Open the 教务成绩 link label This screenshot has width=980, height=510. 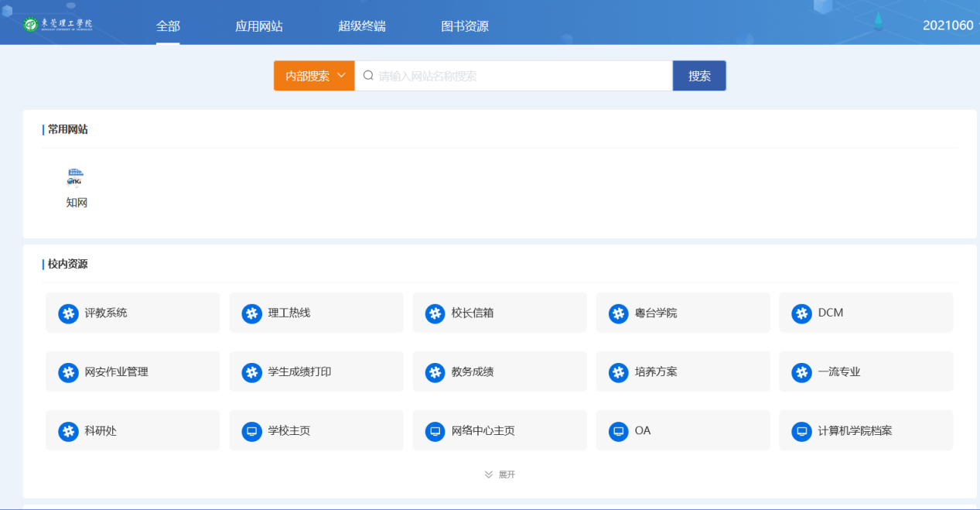tap(473, 371)
